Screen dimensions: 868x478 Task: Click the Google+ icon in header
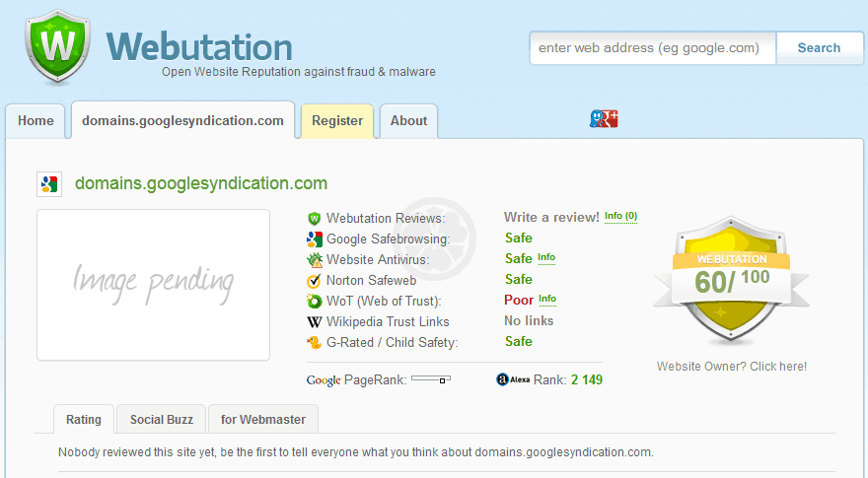coord(604,119)
